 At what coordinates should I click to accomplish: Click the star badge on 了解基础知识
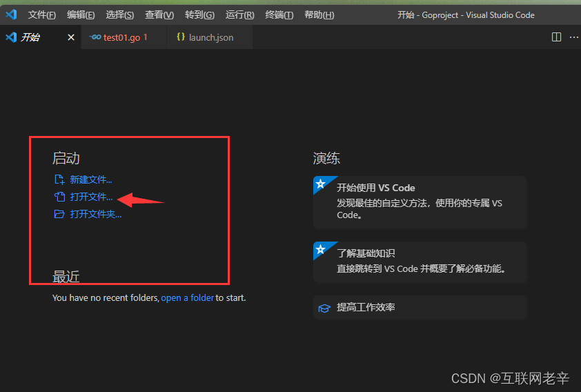pos(321,249)
